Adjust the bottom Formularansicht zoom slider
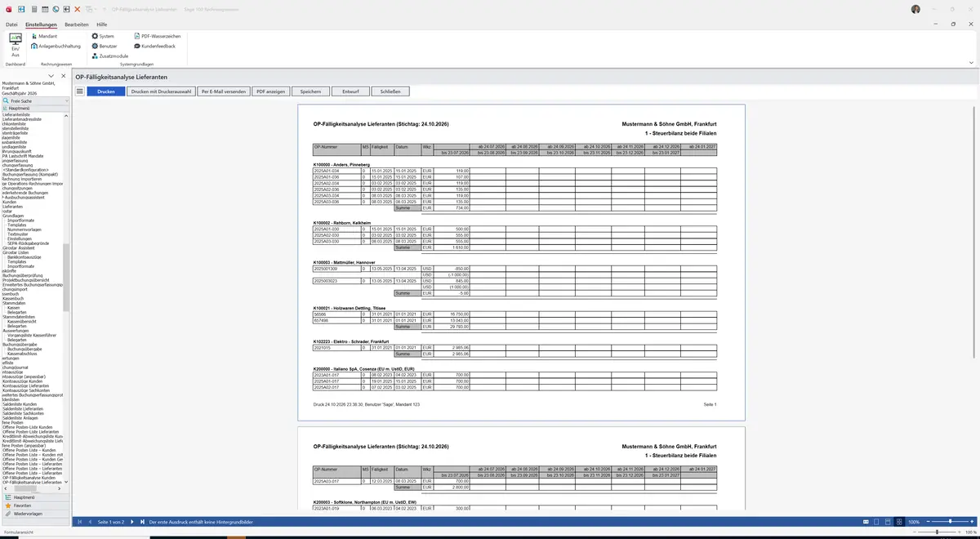The image size is (980, 539). pyautogui.click(x=937, y=532)
